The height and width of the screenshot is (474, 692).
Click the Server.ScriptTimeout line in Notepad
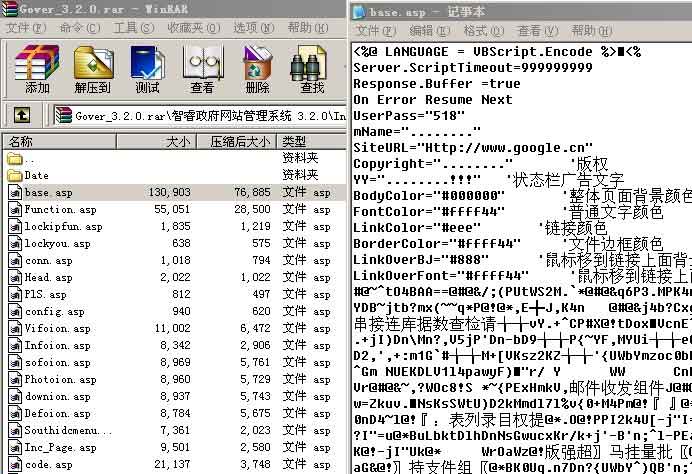473,68
